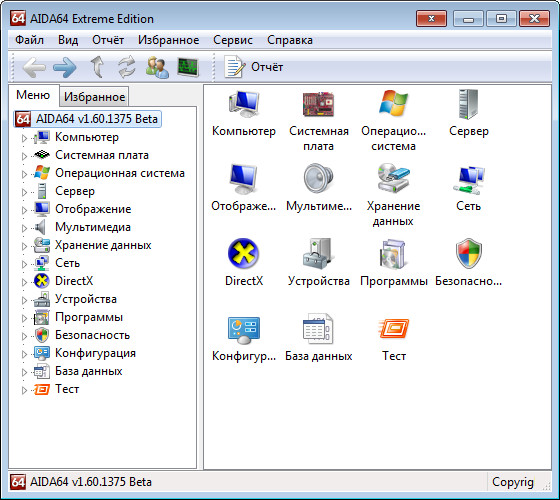Viewport: 560px width, 500px height.
Task: Expand the База данных tree arrow
Action: coord(24,372)
